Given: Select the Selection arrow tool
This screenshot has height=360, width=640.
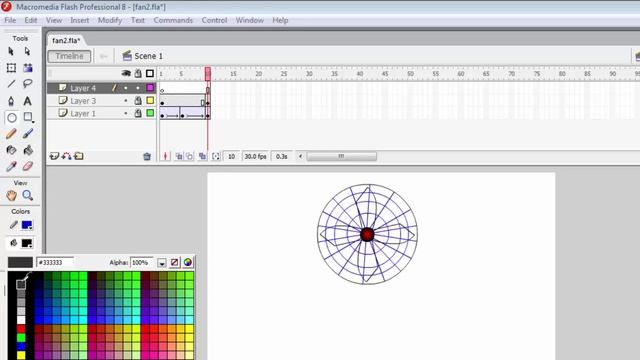Looking at the screenshot, I should (11, 51).
